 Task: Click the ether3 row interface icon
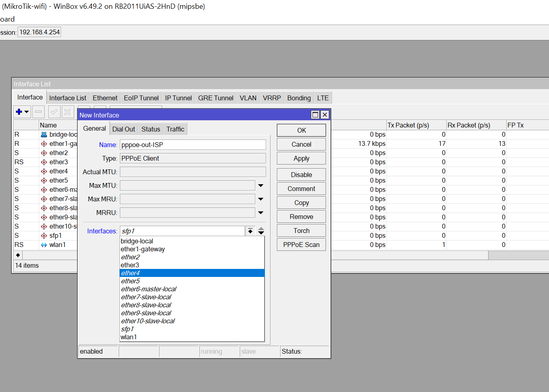(44, 162)
